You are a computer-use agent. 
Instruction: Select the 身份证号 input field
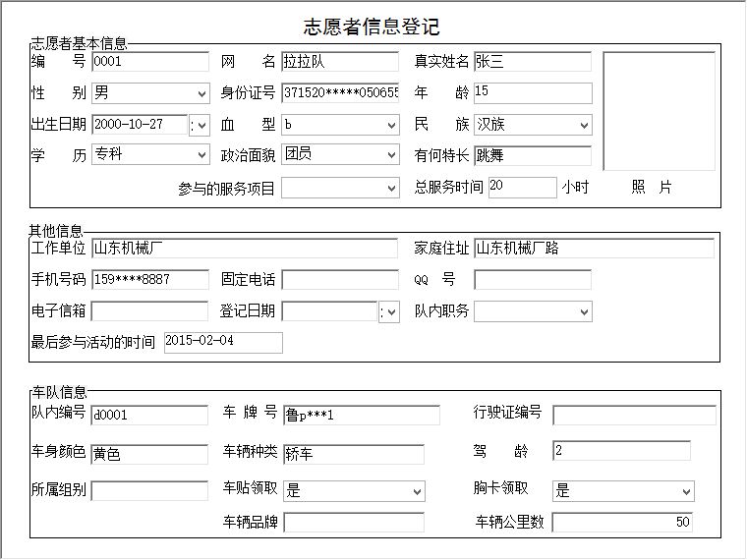click(x=340, y=93)
